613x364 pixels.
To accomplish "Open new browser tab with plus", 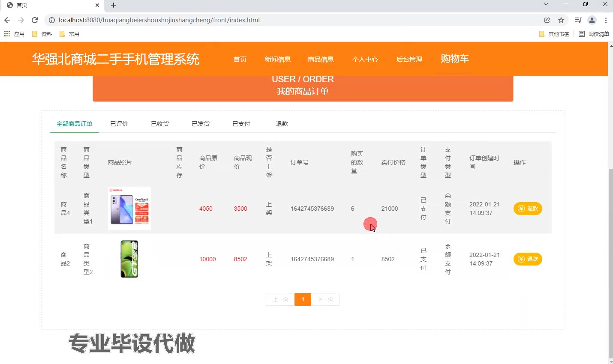I will coord(114,5).
